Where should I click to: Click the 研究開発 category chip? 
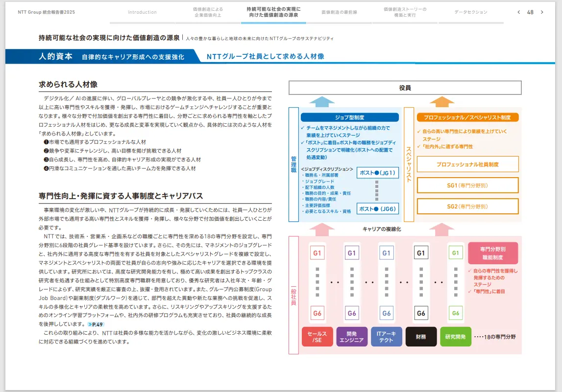[455, 337]
